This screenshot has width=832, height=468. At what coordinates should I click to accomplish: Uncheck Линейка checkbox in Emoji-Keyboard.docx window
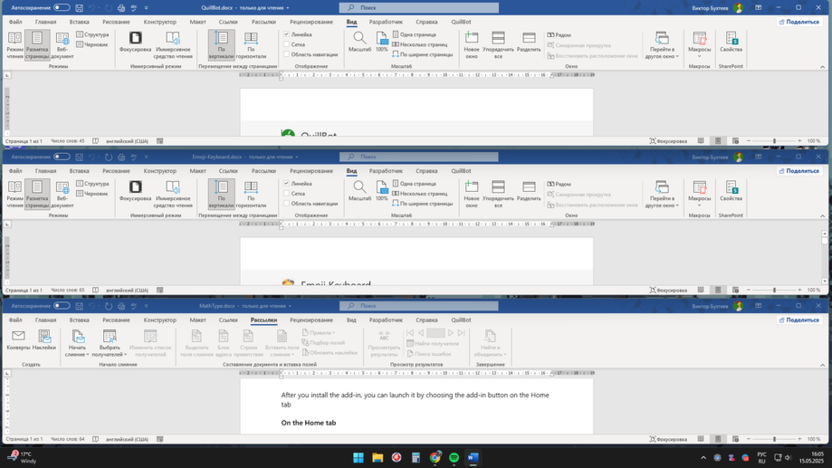(287, 184)
